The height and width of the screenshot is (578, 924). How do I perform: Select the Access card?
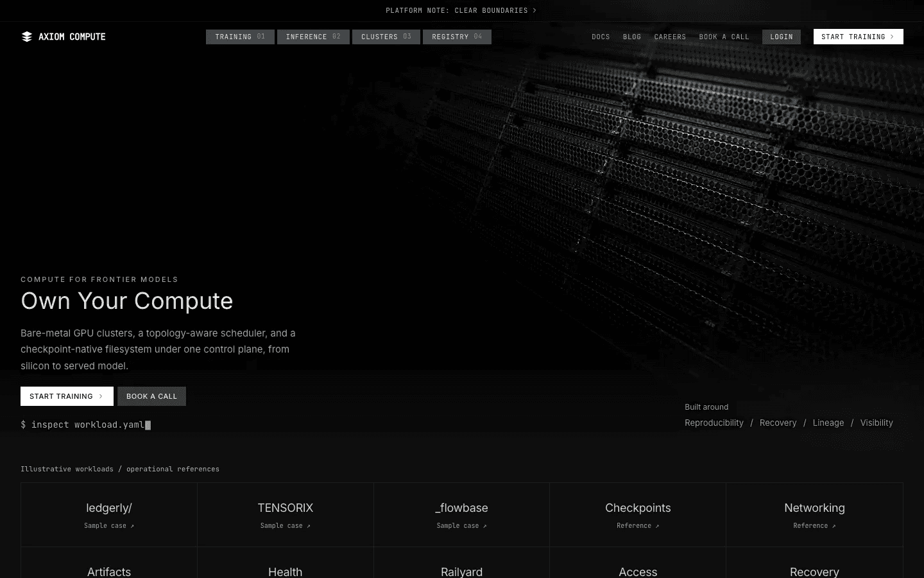coord(638,563)
